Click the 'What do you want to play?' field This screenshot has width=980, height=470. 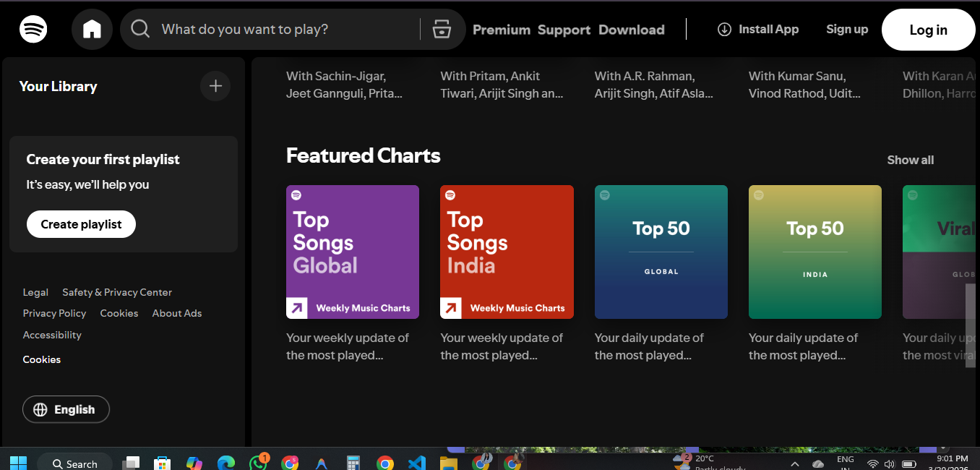tap(285, 30)
